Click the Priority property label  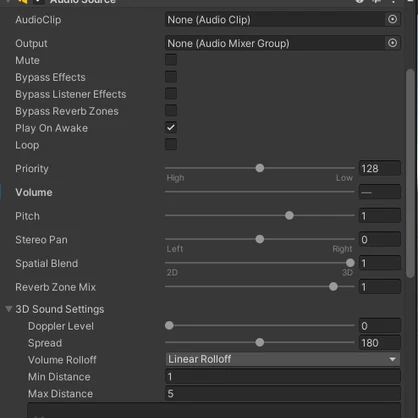(32, 169)
